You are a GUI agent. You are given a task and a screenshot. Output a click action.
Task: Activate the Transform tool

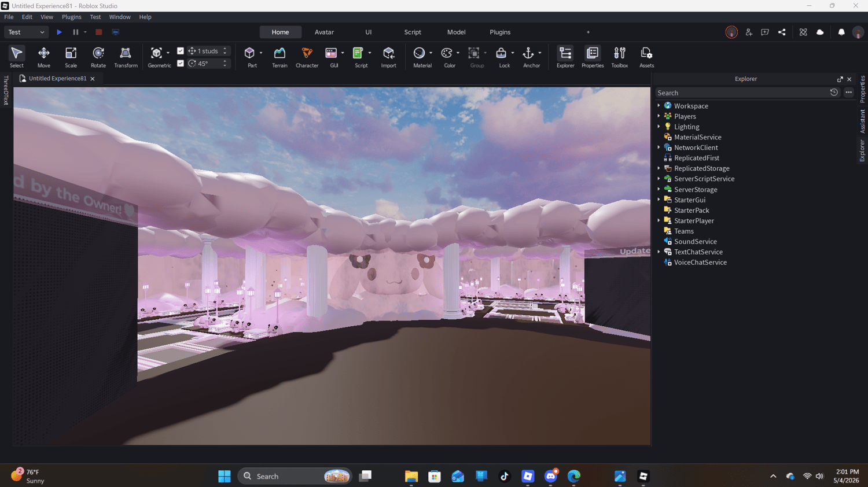(x=126, y=57)
